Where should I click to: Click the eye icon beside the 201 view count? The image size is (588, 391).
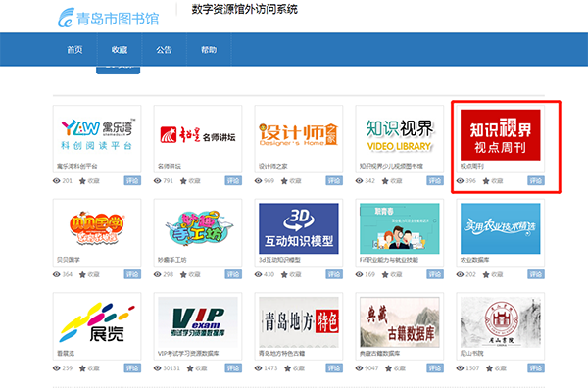coord(57,181)
